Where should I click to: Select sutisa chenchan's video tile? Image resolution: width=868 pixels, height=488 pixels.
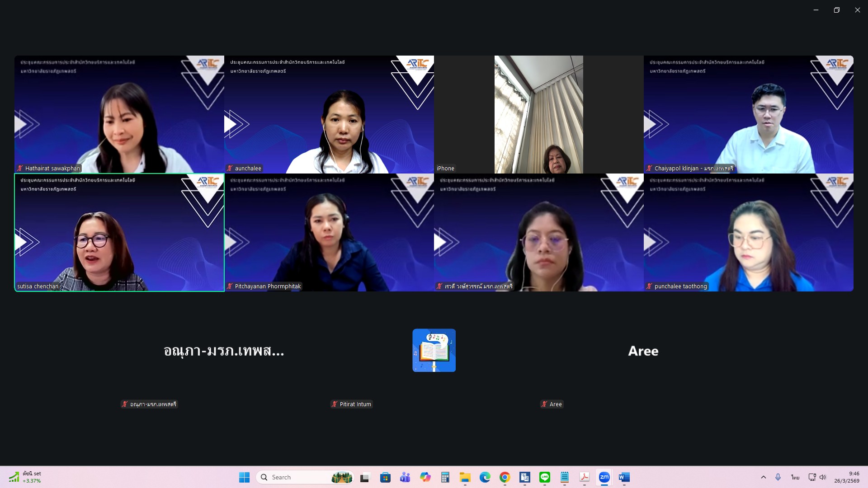click(x=119, y=233)
